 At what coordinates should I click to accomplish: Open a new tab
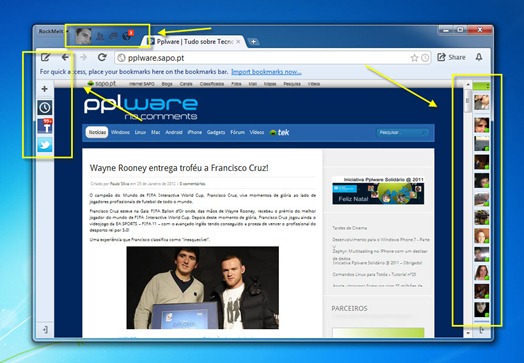click(x=254, y=42)
